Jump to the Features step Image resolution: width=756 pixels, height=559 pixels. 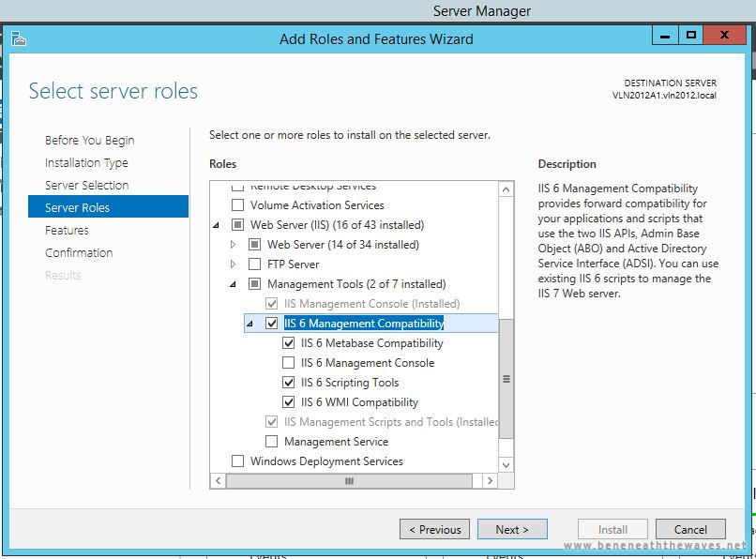point(67,230)
